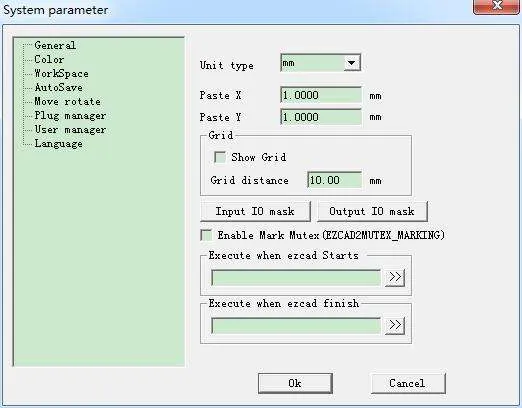Click the Grid distance field
The width and height of the screenshot is (522, 408).
pyautogui.click(x=334, y=180)
